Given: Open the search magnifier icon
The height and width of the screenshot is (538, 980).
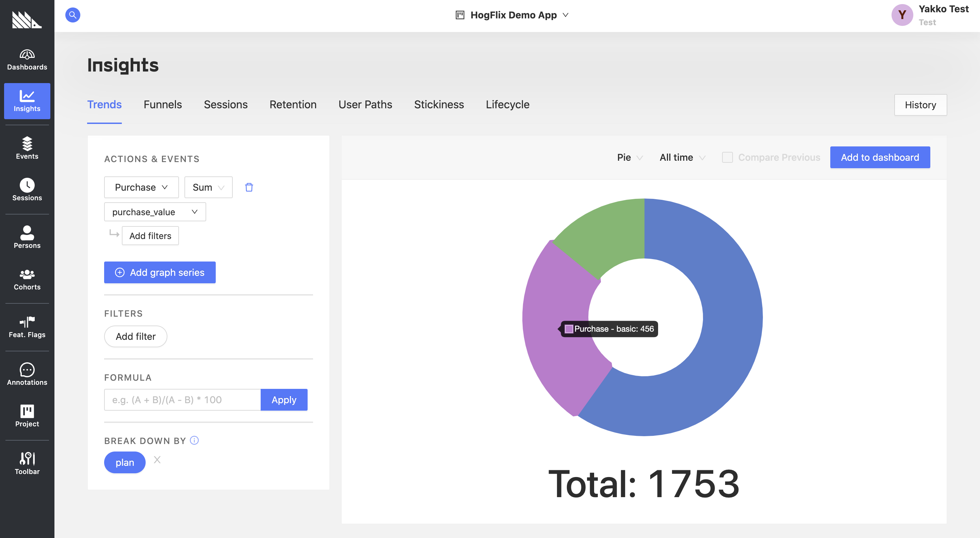Looking at the screenshot, I should [72, 15].
